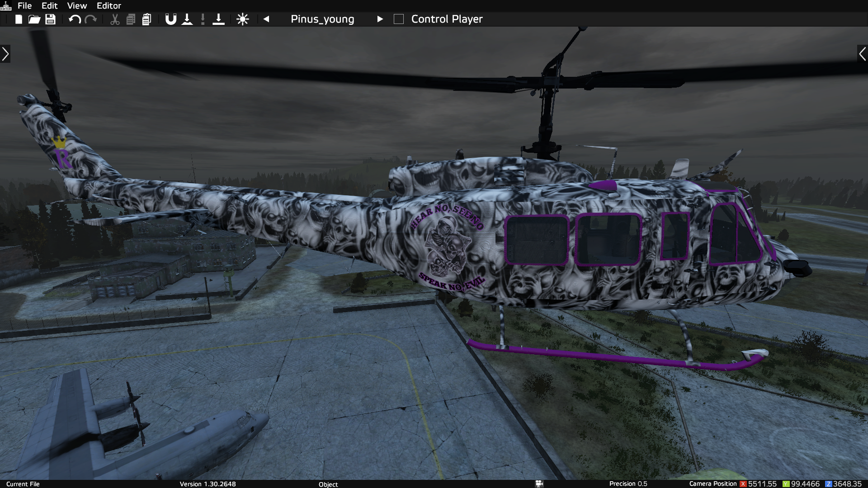Open the File menu

click(24, 6)
